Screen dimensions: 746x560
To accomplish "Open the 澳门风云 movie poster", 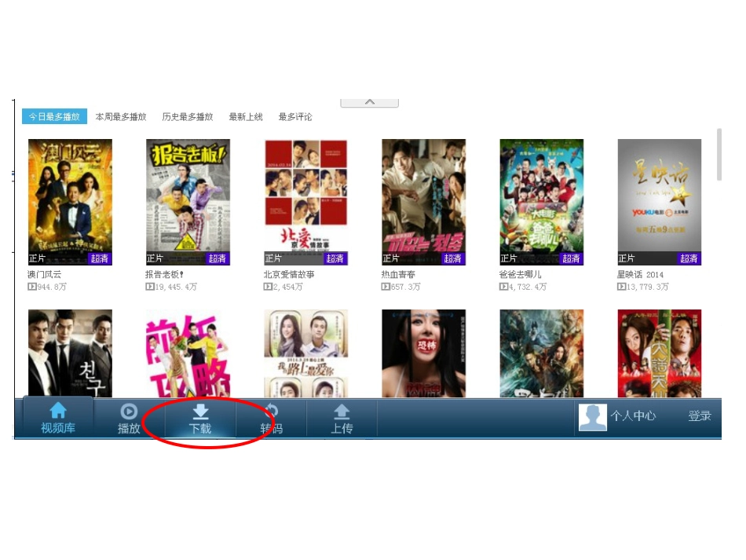I will (70, 202).
